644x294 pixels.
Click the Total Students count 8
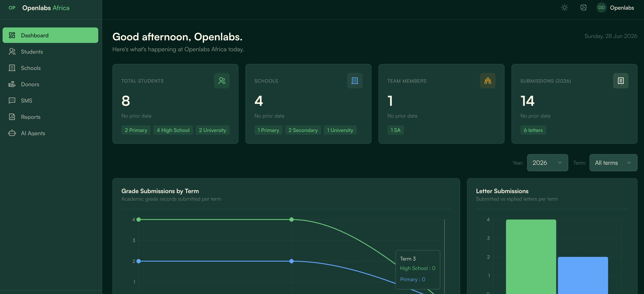click(x=126, y=101)
